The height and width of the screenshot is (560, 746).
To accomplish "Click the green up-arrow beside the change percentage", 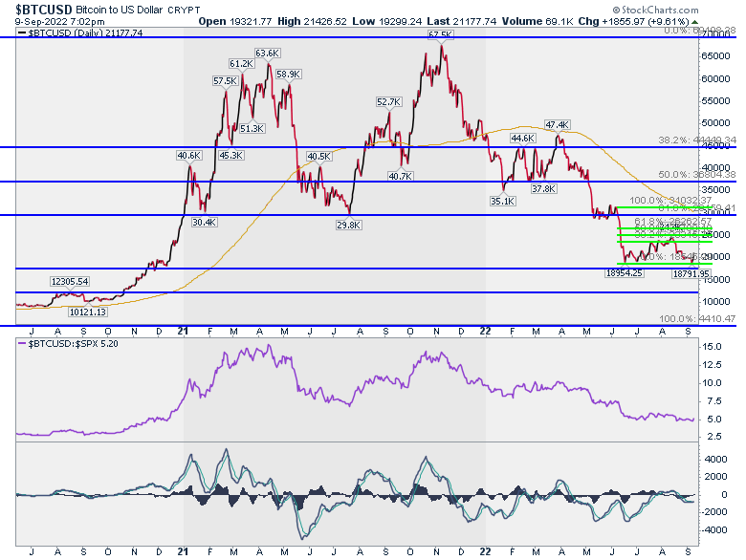I will click(x=695, y=22).
